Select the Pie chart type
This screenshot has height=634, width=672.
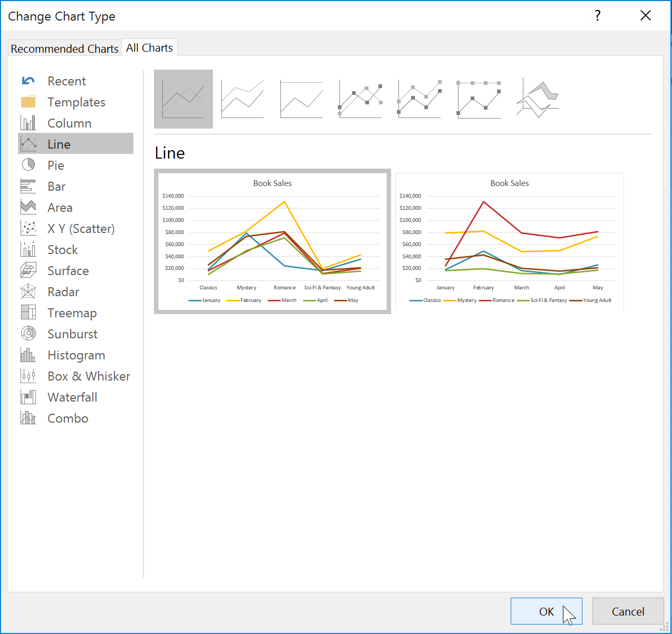[x=56, y=165]
